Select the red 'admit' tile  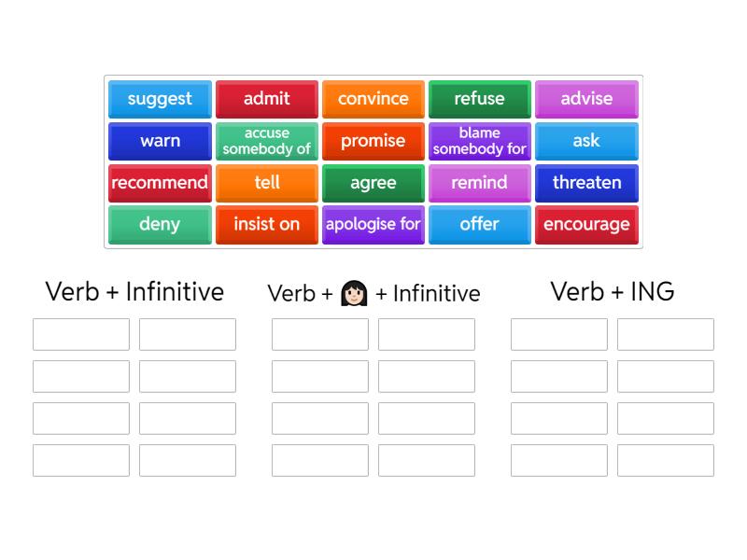pos(266,99)
